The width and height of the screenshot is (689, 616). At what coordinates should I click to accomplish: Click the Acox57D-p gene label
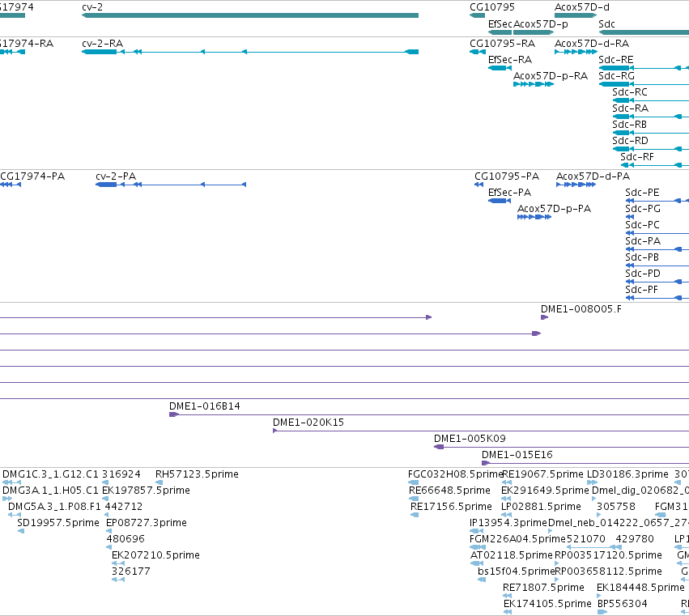click(x=541, y=24)
